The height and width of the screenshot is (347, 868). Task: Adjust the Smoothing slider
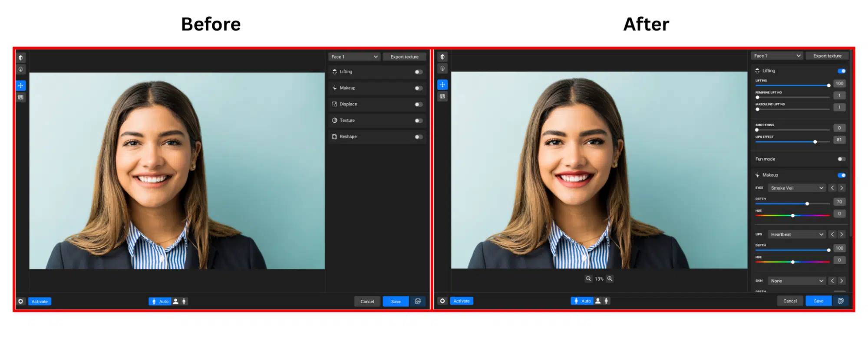pos(792,130)
